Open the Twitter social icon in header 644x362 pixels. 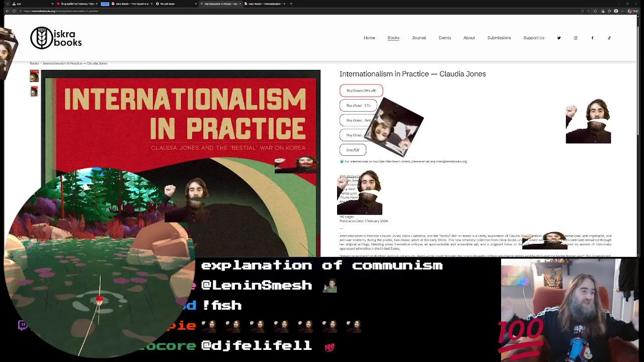(559, 38)
